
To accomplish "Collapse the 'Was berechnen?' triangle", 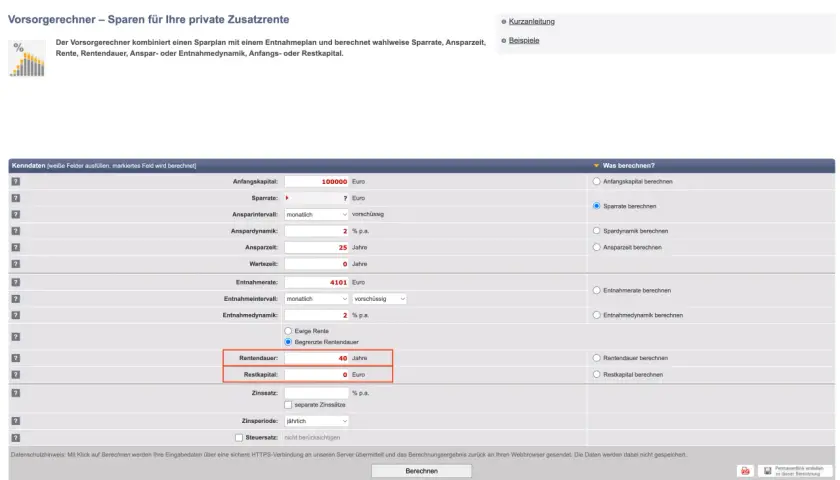I will coord(596,166).
